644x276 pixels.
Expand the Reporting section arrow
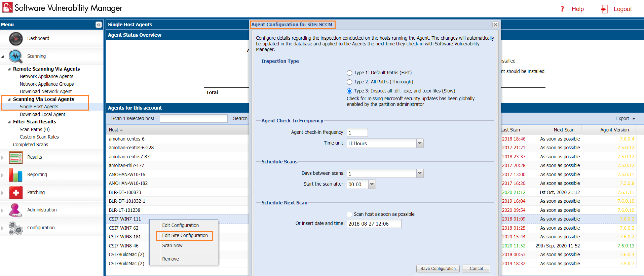tap(2, 175)
